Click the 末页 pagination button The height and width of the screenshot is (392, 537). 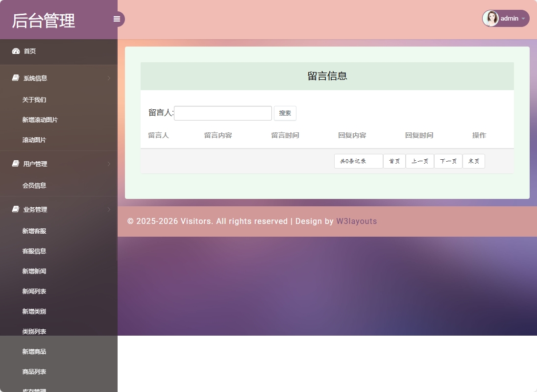coord(473,161)
